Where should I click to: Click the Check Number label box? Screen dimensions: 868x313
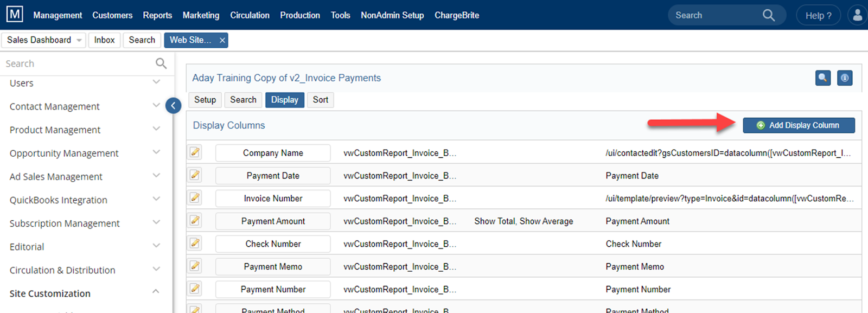(x=273, y=244)
